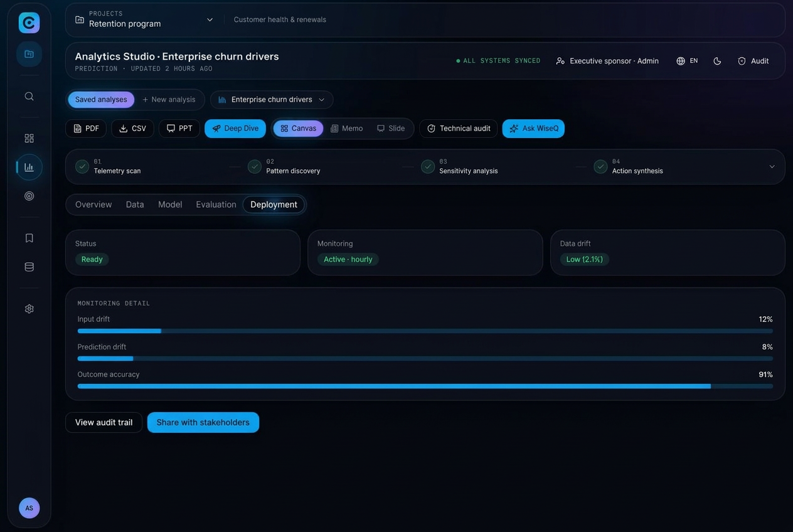Switch to Memo view
Screen dimensions: 793x532
coord(346,129)
